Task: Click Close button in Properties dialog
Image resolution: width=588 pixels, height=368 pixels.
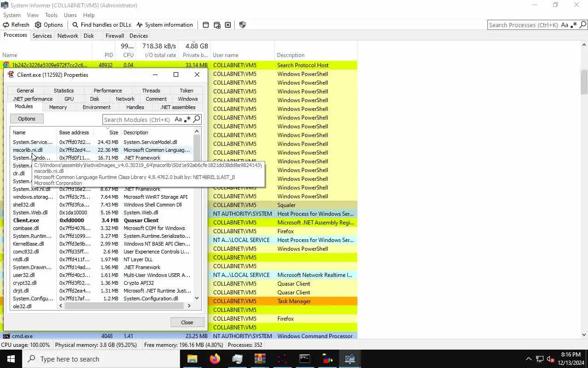Action: [187, 322]
